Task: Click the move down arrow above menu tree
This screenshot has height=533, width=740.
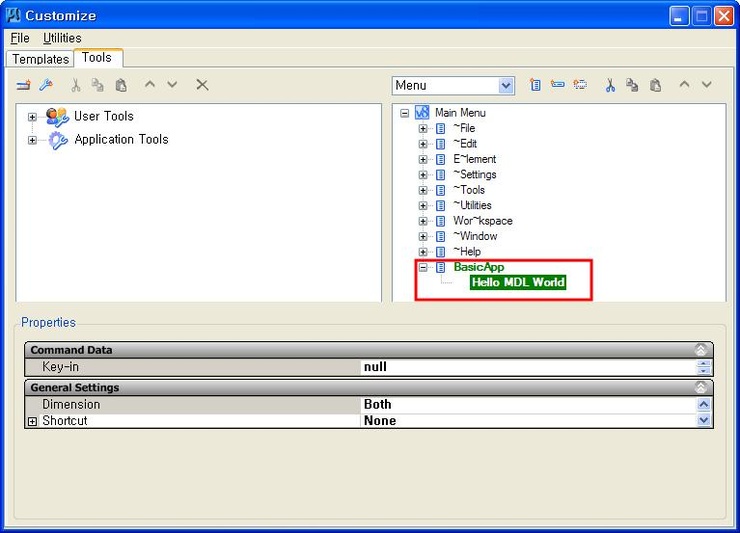Action: [x=707, y=86]
